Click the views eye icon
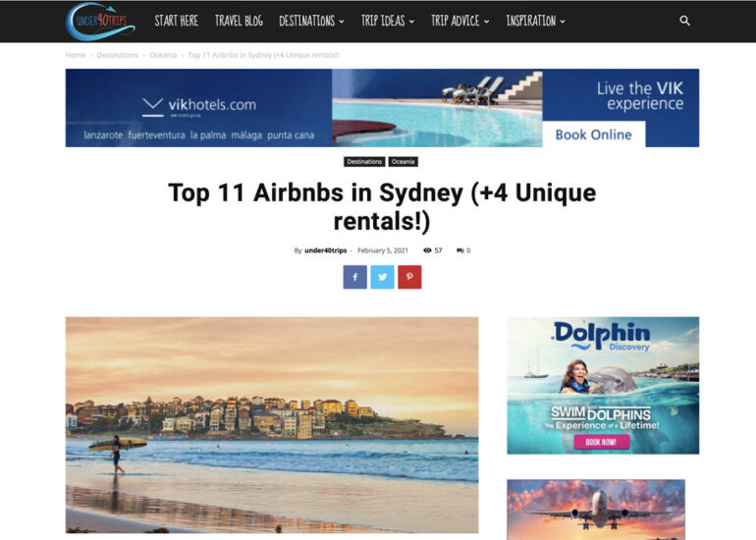Image resolution: width=756 pixels, height=540 pixels. [x=427, y=250]
